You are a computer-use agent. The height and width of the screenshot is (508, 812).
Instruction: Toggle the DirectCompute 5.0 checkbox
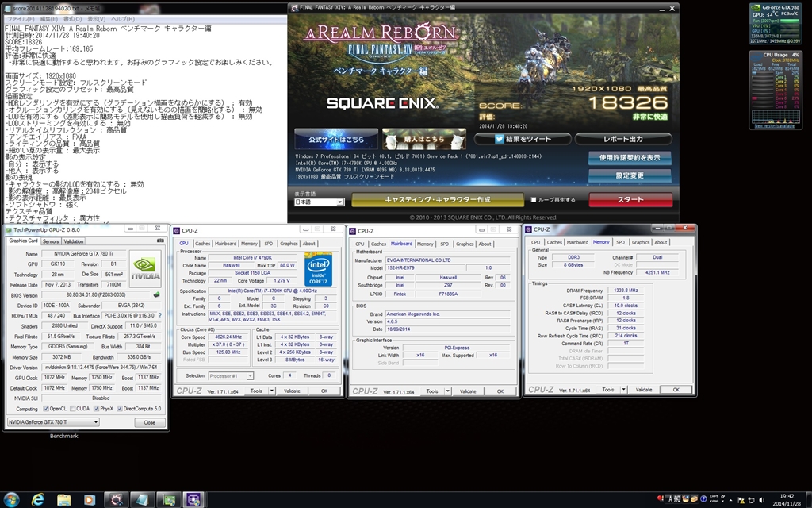click(x=120, y=409)
